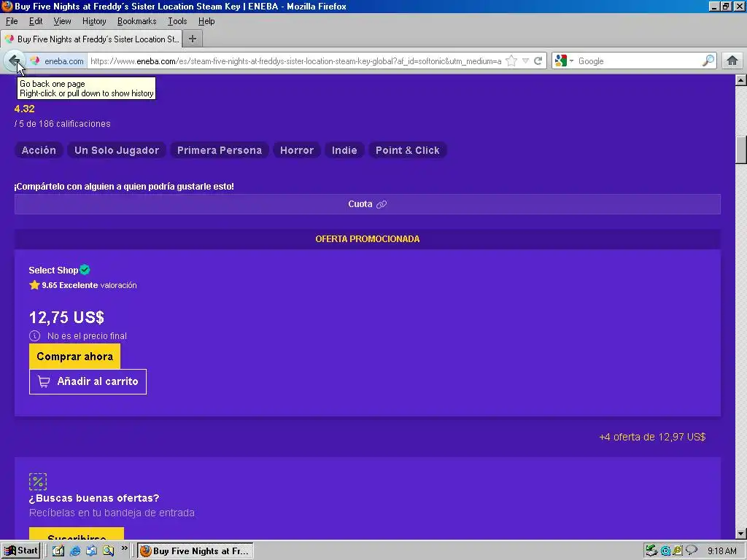Open the Google search engine selector

[x=564, y=61]
